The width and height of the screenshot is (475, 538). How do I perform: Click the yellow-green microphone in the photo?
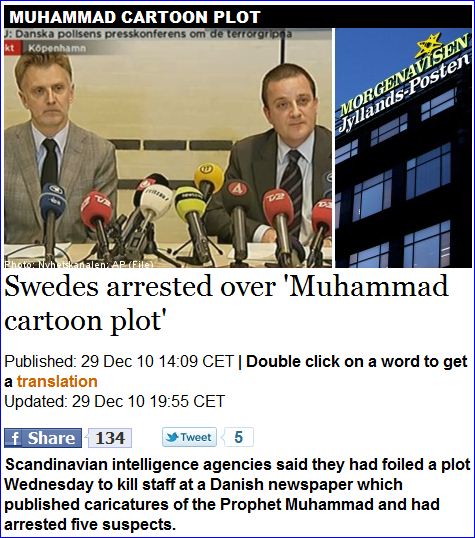[189, 203]
